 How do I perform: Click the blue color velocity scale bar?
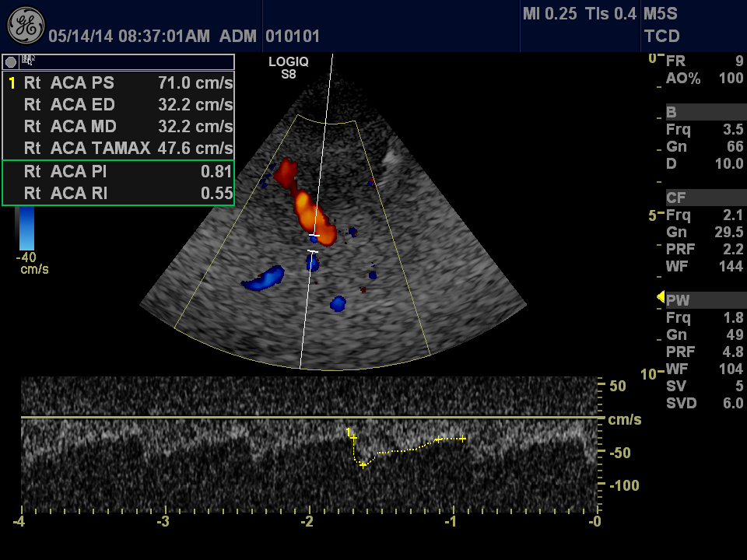[26, 229]
